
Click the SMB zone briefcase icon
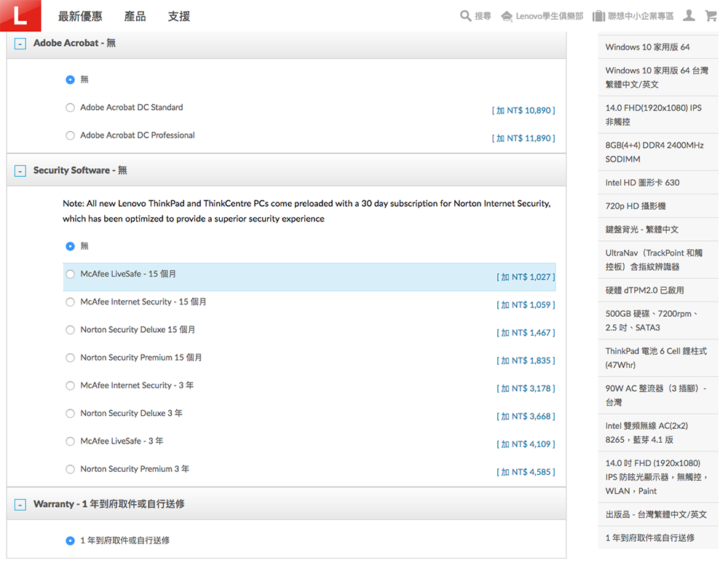pyautogui.click(x=599, y=16)
